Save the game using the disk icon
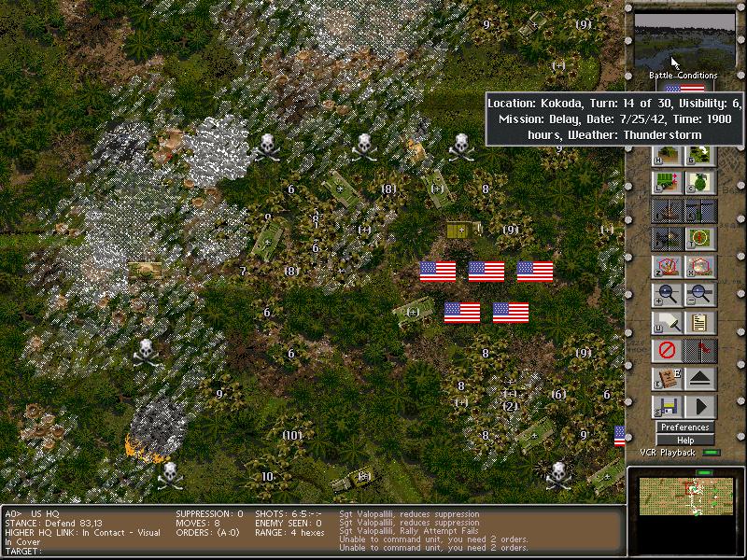This screenshot has width=747, height=560. tap(667, 406)
